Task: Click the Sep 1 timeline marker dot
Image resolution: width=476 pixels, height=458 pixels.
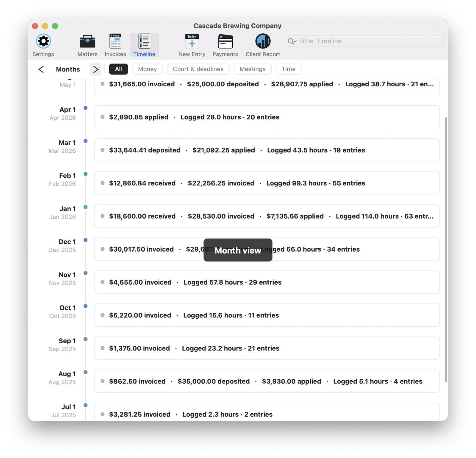Action: click(x=86, y=339)
